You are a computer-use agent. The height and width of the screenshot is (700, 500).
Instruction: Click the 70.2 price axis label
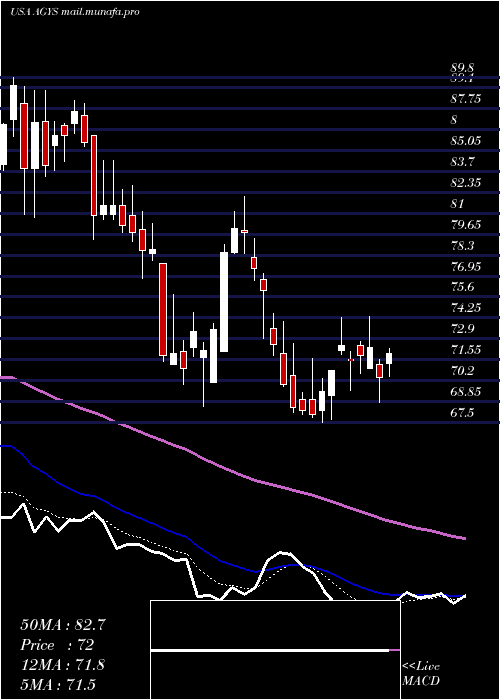click(x=462, y=371)
